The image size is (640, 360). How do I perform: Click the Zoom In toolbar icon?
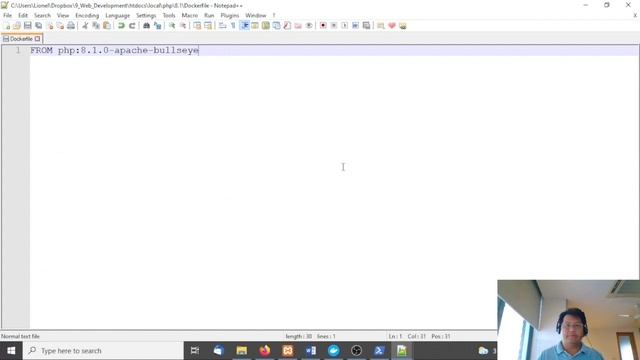click(172, 26)
